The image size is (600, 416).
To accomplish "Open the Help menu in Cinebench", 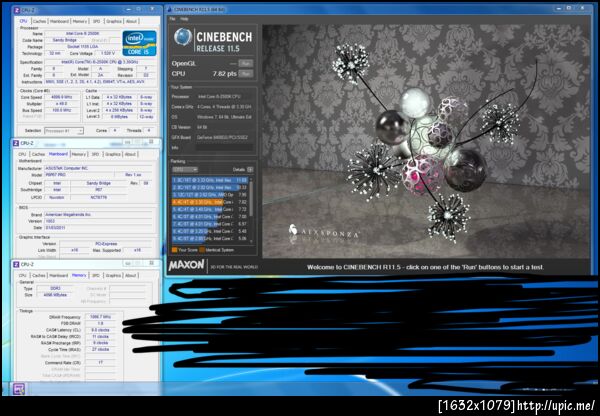I will click(x=184, y=19).
